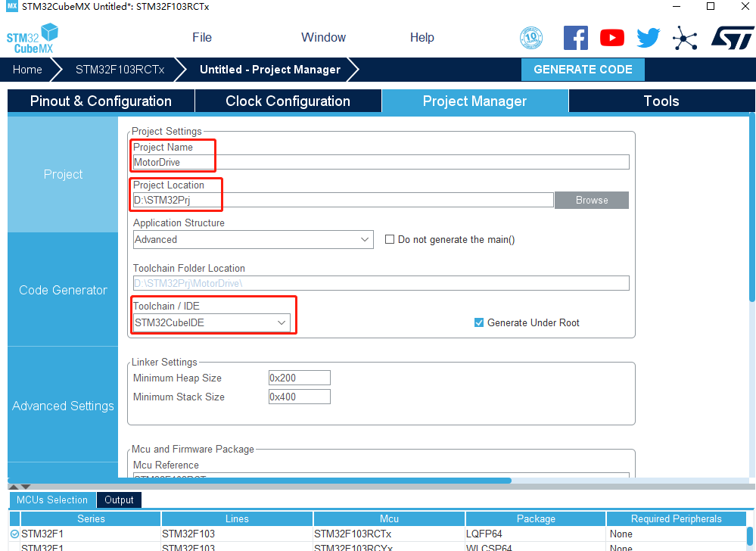Select the LQFP64 package cell
The width and height of the screenshot is (756, 551).
(535, 534)
